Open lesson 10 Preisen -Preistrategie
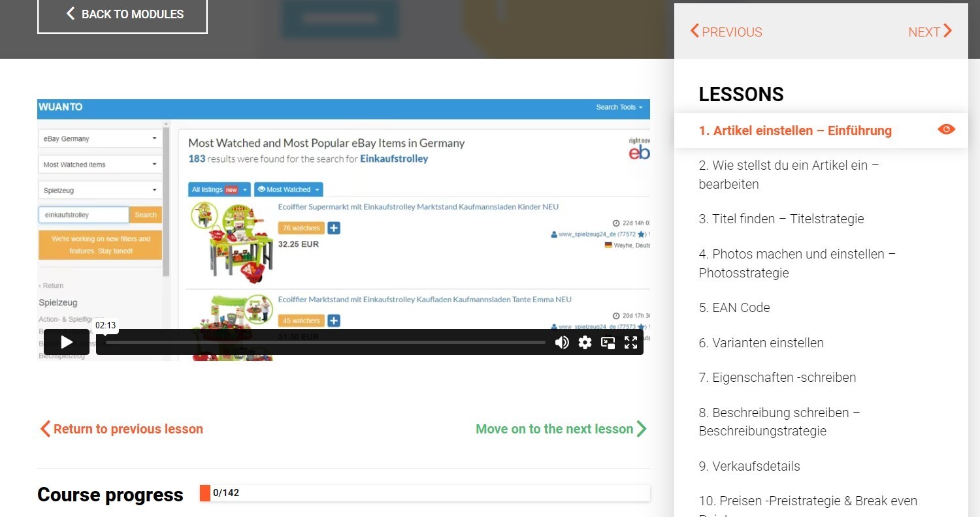Image resolution: width=980 pixels, height=517 pixels. (808, 509)
